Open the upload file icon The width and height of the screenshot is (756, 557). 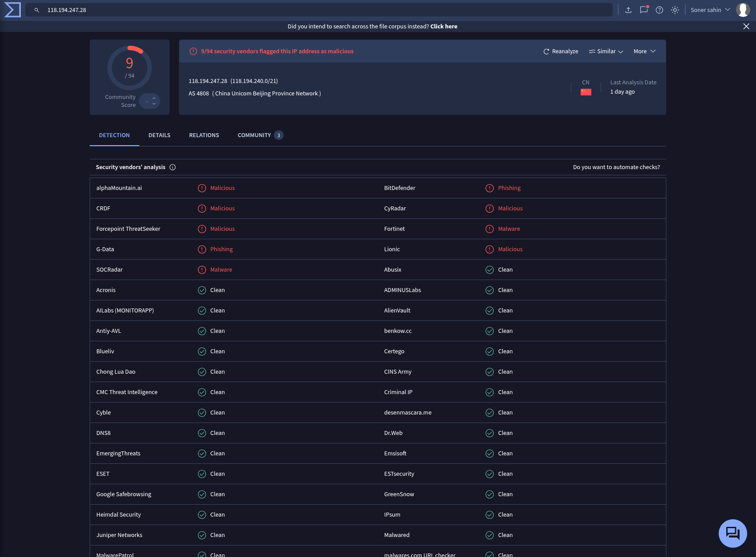(x=628, y=10)
